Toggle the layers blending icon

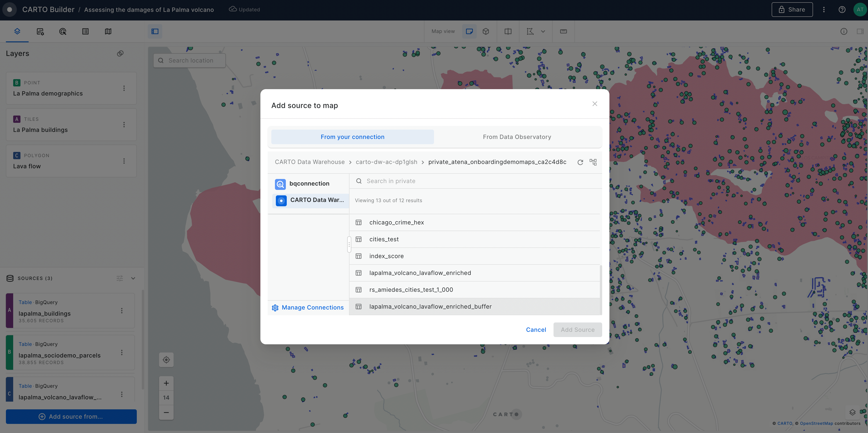coord(120,53)
